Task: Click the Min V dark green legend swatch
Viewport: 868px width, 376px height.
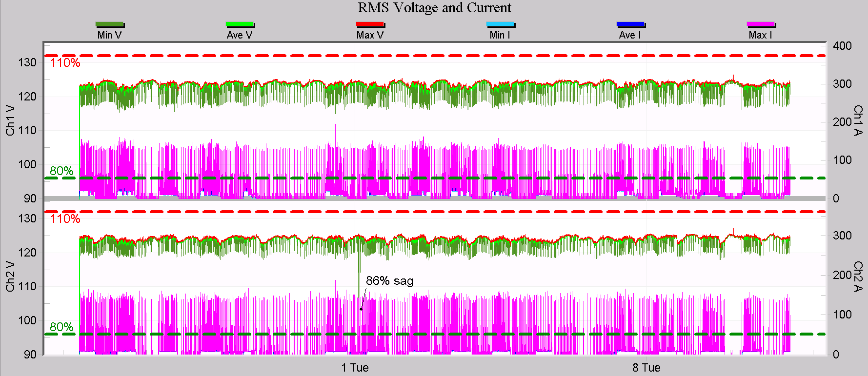Action: (x=109, y=24)
